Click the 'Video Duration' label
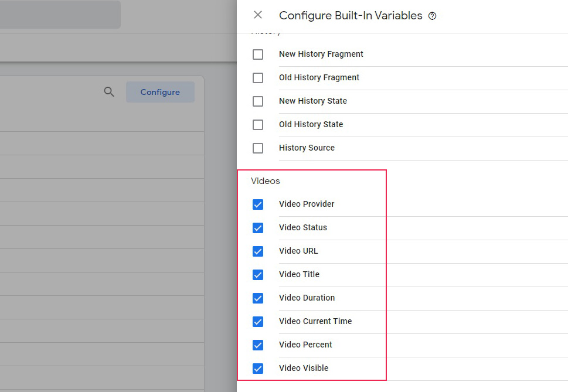Viewport: 568px width, 392px height. click(307, 298)
